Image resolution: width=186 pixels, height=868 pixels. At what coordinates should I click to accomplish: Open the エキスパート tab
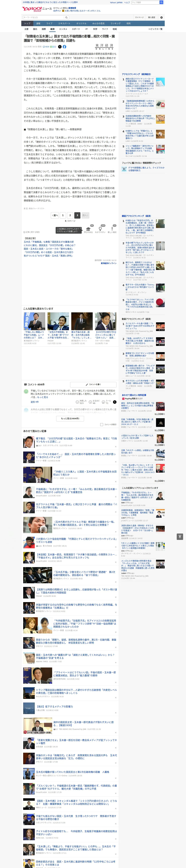pos(64,23)
